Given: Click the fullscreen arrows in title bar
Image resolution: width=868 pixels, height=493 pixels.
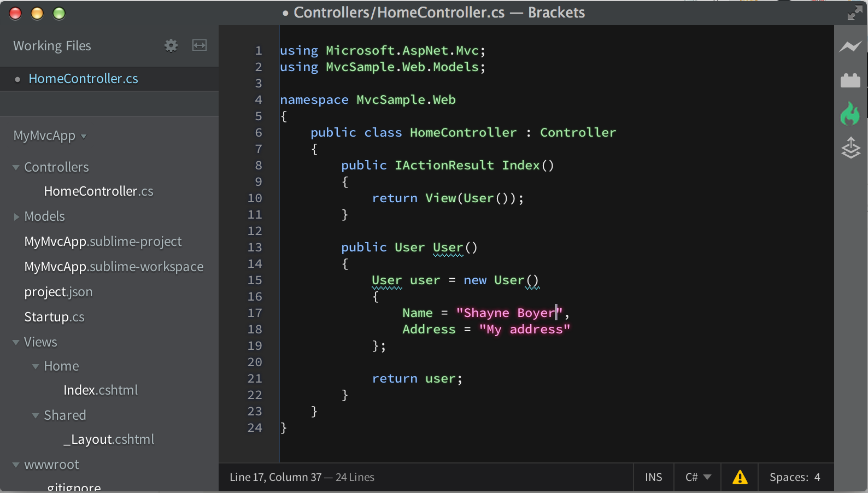Looking at the screenshot, I should pos(854,13).
